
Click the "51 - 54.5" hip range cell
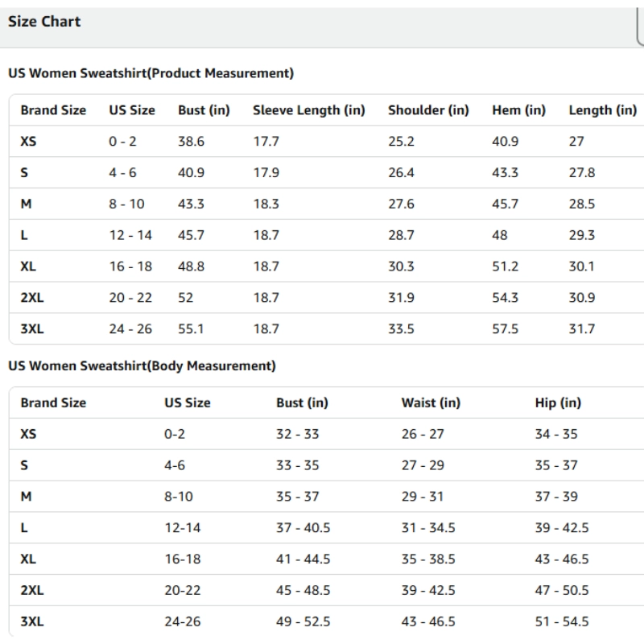click(562, 621)
